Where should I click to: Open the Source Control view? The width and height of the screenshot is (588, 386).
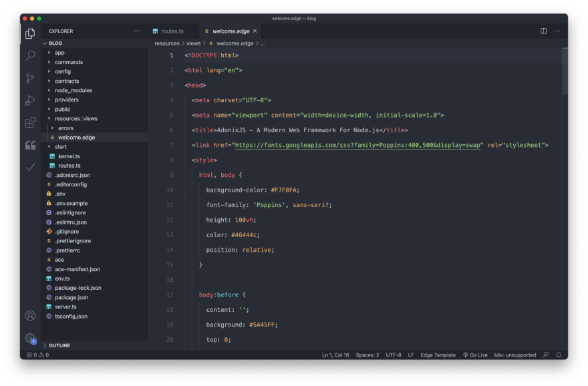(x=30, y=78)
